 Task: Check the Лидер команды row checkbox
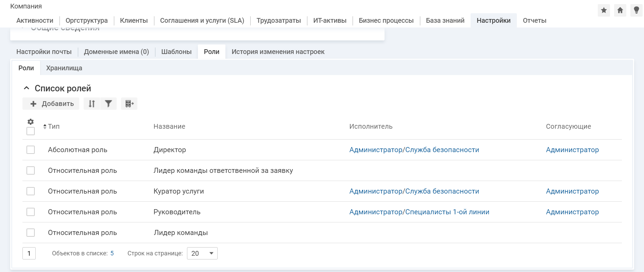[x=31, y=233]
